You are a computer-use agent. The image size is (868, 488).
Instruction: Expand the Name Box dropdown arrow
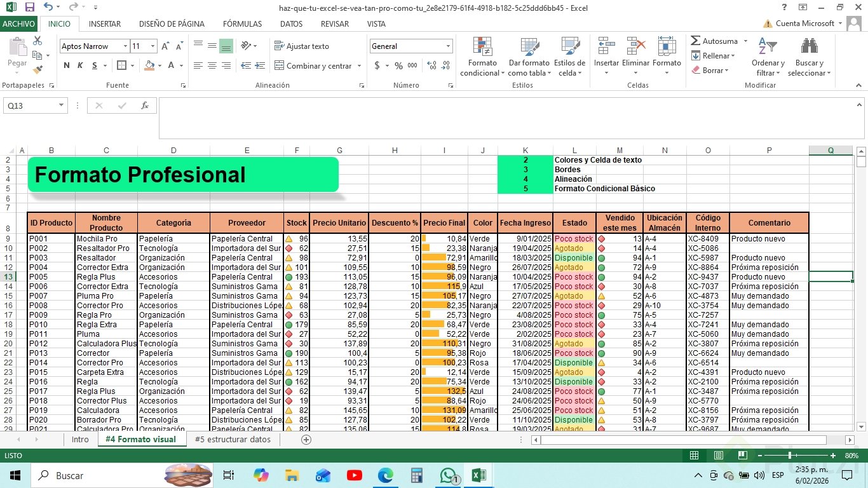[x=62, y=105]
